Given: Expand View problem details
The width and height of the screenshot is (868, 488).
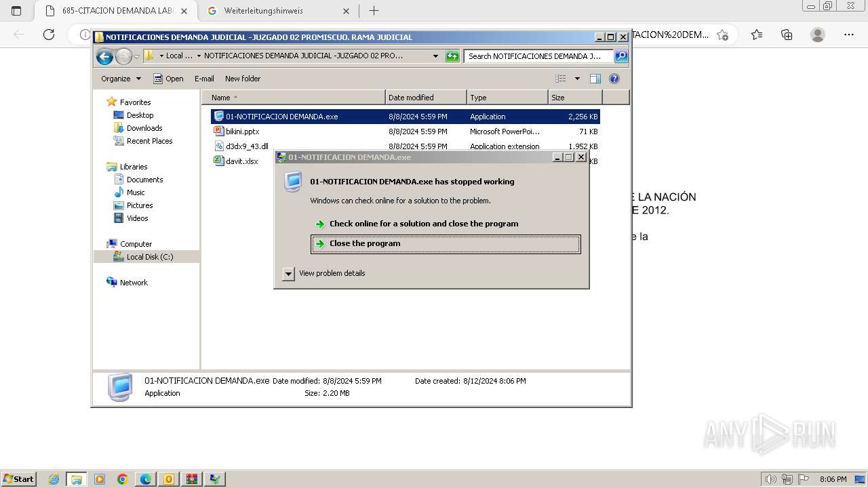Looking at the screenshot, I should 324,273.
